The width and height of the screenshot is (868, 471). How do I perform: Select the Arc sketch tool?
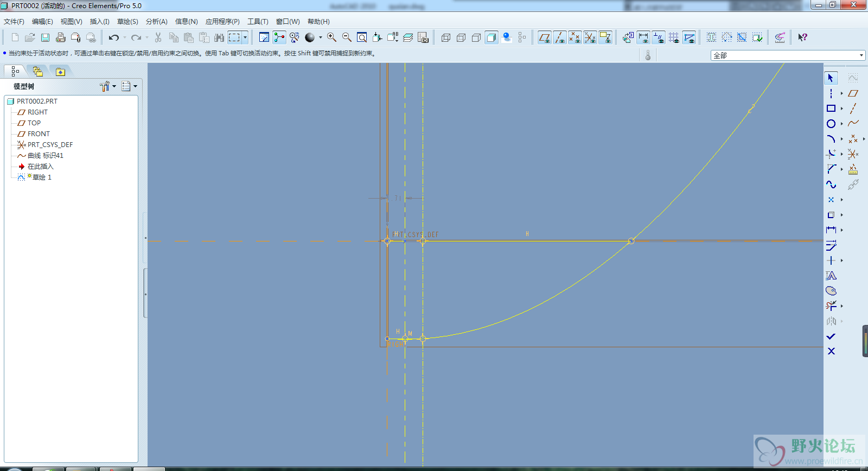(x=831, y=139)
